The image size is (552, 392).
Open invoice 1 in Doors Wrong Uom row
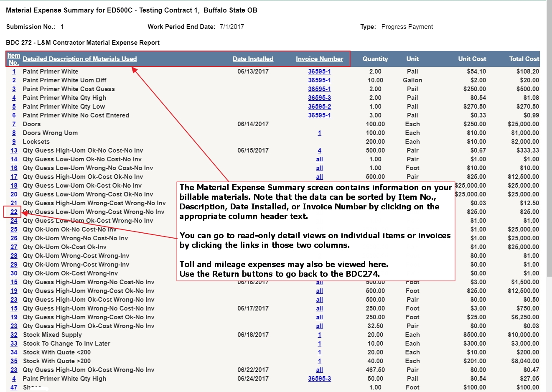click(320, 133)
